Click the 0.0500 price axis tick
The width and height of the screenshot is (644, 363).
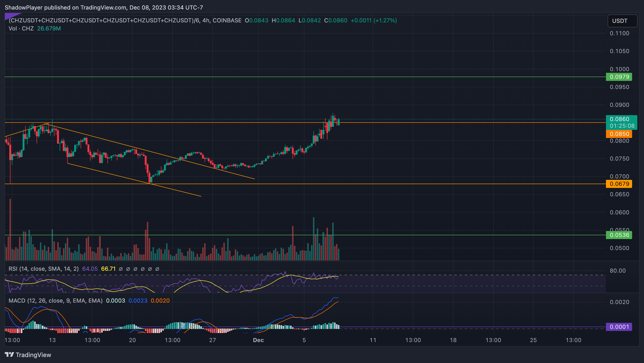point(620,248)
